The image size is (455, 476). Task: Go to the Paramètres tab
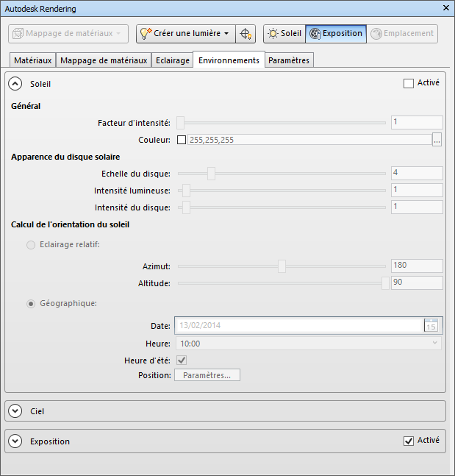pyautogui.click(x=289, y=60)
